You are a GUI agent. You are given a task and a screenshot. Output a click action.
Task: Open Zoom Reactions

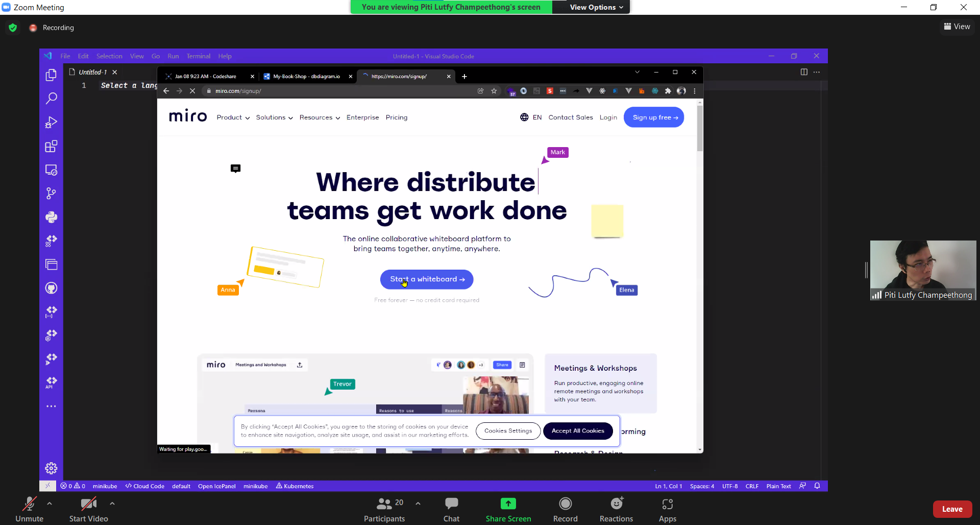616,510
